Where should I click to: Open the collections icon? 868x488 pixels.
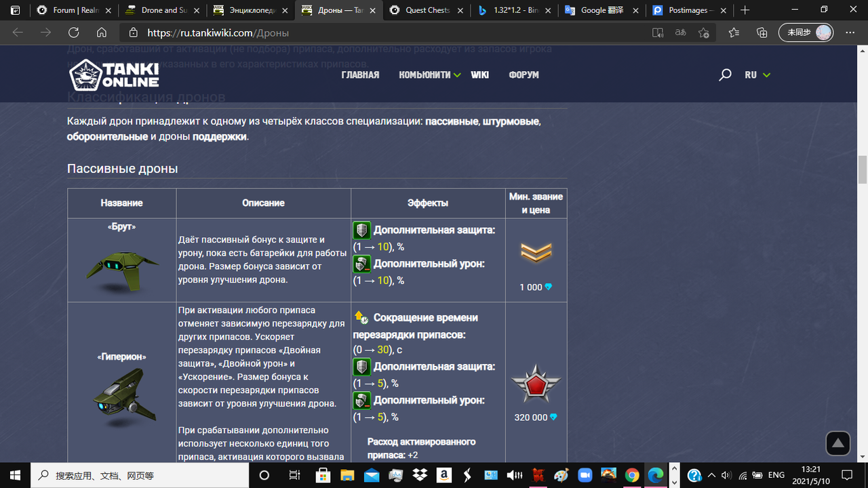762,33
